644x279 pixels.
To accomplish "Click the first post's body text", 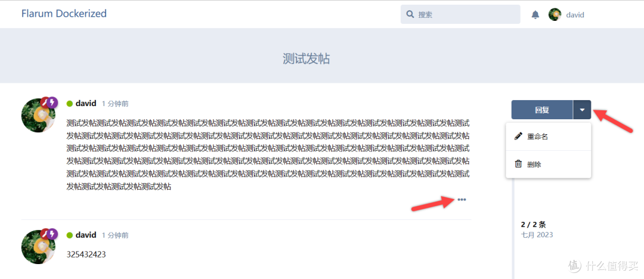I will click(x=268, y=154).
